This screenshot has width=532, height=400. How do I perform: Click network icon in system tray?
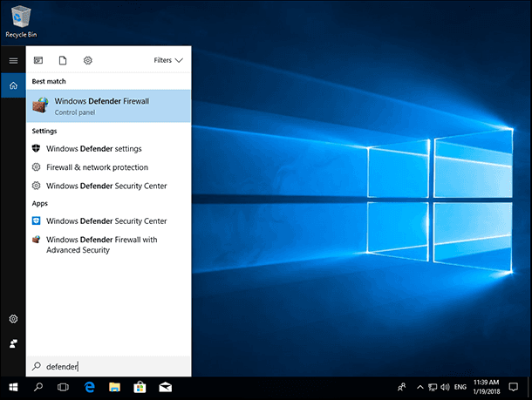coord(433,387)
